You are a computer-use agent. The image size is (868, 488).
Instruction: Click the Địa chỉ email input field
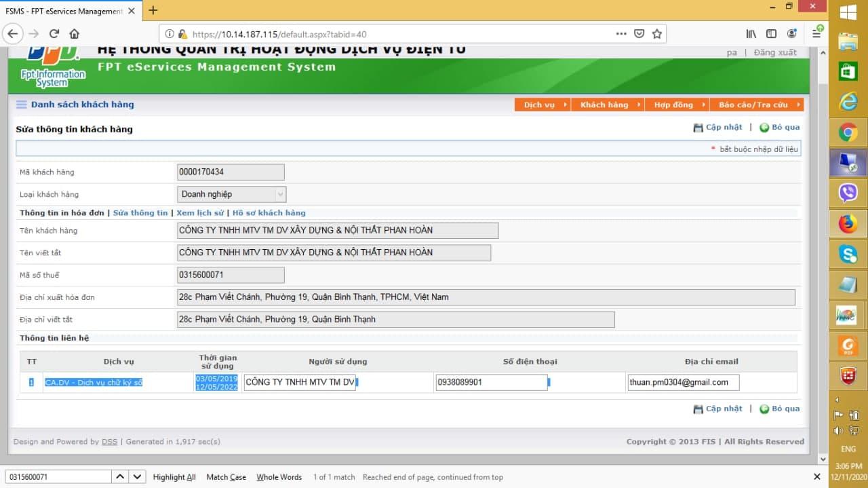coord(684,382)
